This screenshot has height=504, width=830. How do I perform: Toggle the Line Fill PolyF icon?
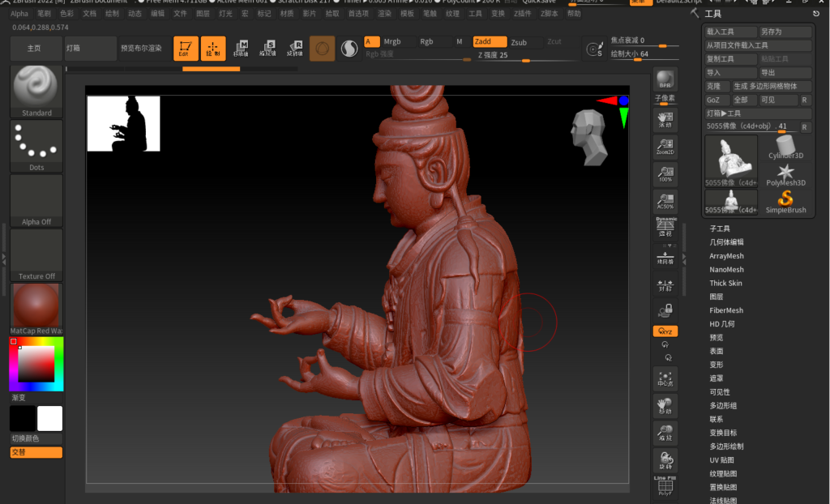pyautogui.click(x=665, y=486)
